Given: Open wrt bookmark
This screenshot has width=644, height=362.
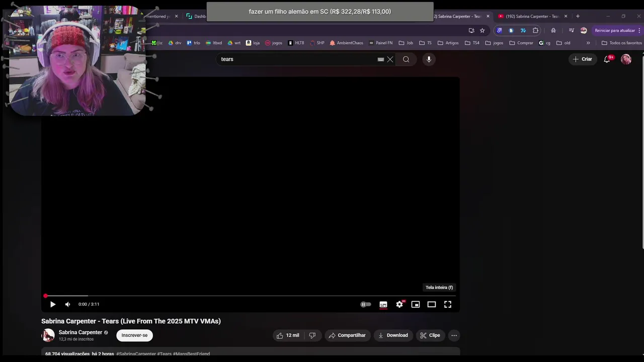Looking at the screenshot, I should 234,43.
